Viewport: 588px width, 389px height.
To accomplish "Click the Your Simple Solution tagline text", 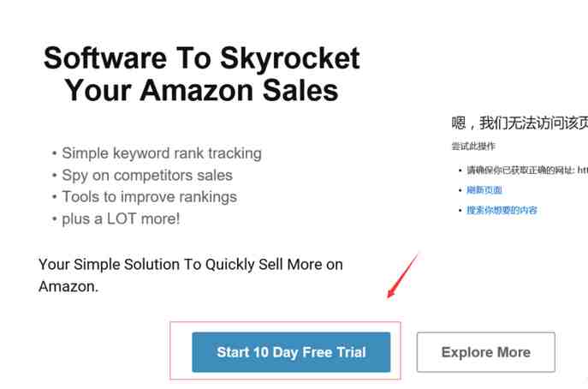I will pos(190,264).
